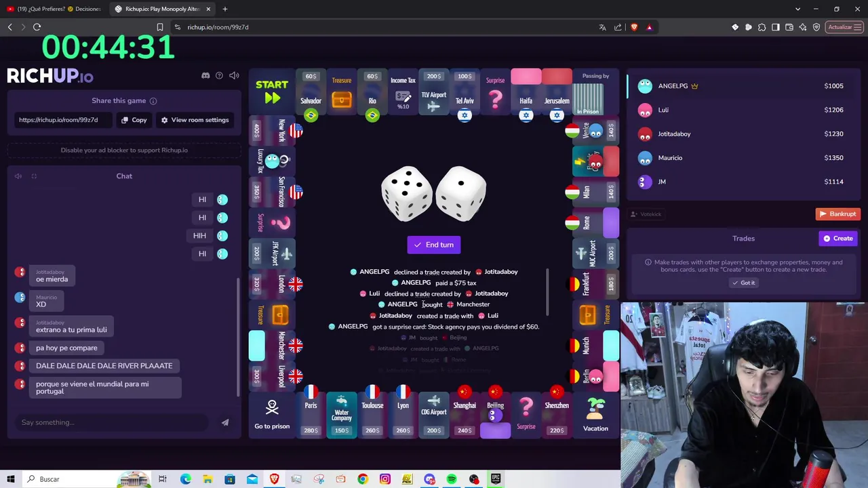Open Shanghai property tile
The width and height of the screenshot is (868, 488).
[x=465, y=414]
